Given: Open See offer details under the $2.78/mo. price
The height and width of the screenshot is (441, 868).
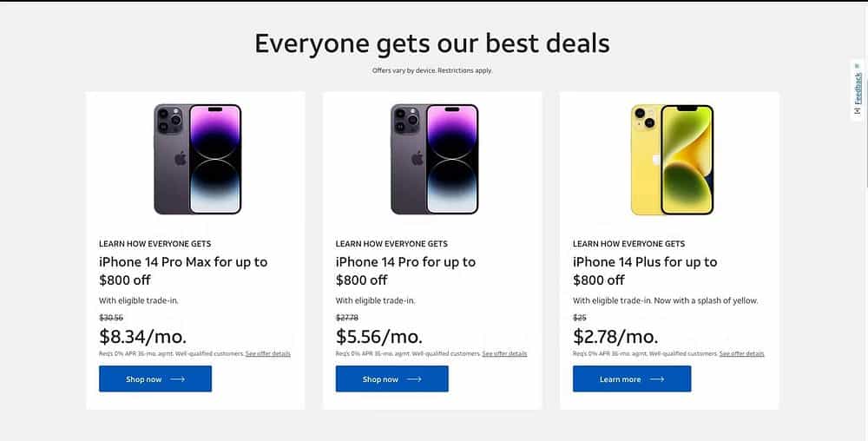Looking at the screenshot, I should tap(742, 353).
